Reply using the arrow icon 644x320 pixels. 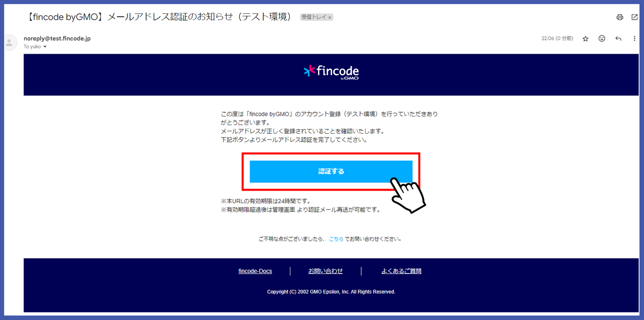(x=618, y=39)
